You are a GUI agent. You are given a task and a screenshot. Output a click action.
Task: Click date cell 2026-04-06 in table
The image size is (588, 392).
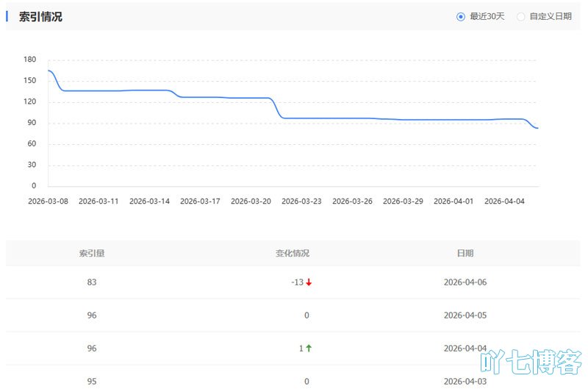click(x=465, y=282)
